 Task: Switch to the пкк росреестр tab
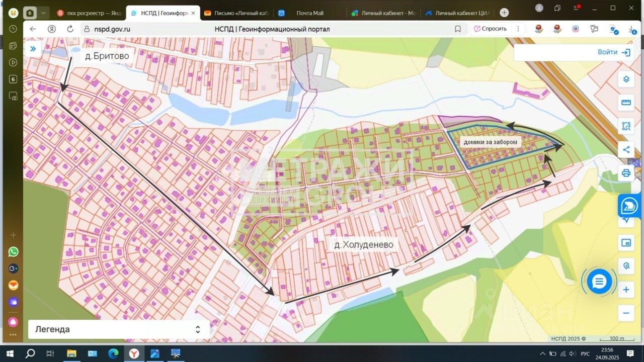pos(90,13)
